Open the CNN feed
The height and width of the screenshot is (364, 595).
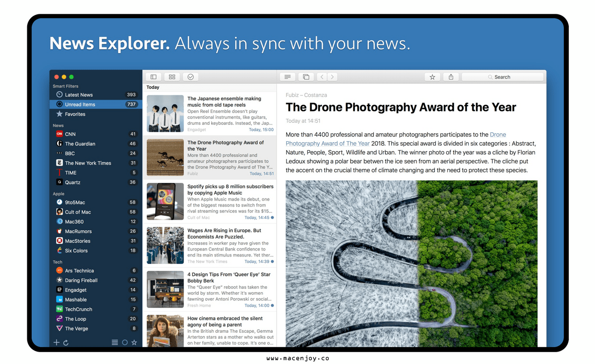point(96,134)
